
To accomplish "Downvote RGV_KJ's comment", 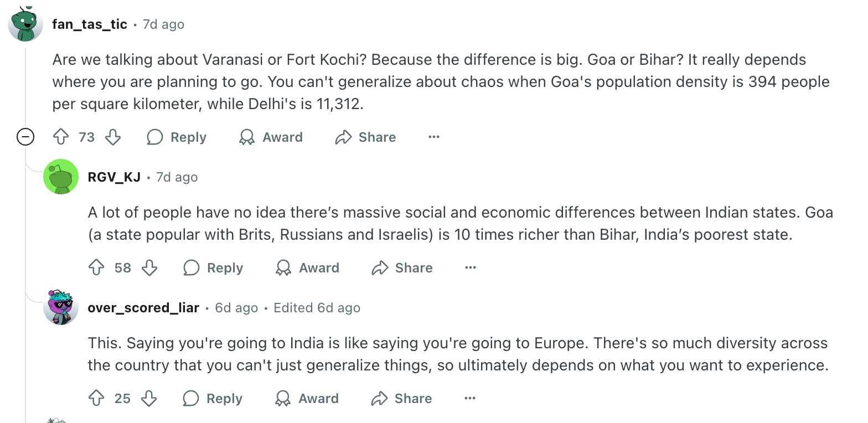I will [x=149, y=268].
